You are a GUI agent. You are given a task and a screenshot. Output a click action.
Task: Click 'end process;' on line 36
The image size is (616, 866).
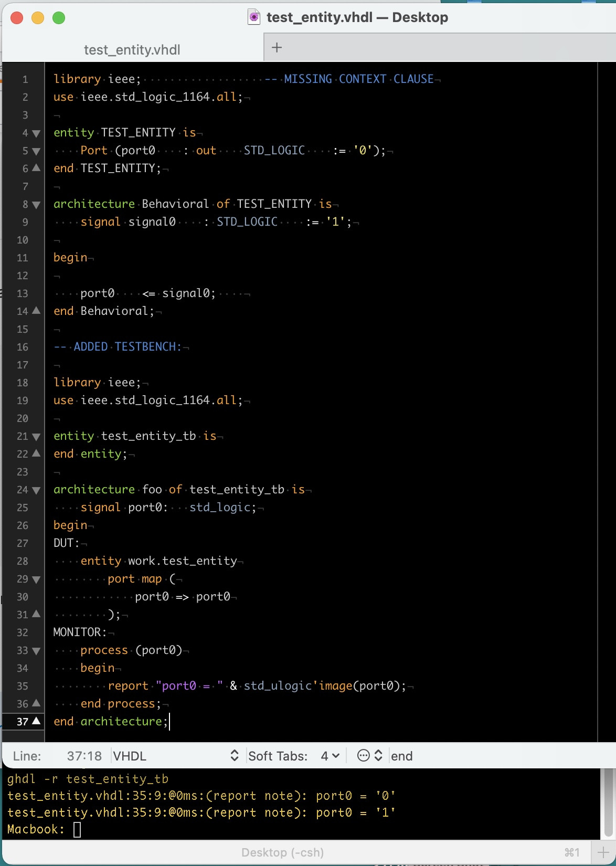[x=121, y=704]
